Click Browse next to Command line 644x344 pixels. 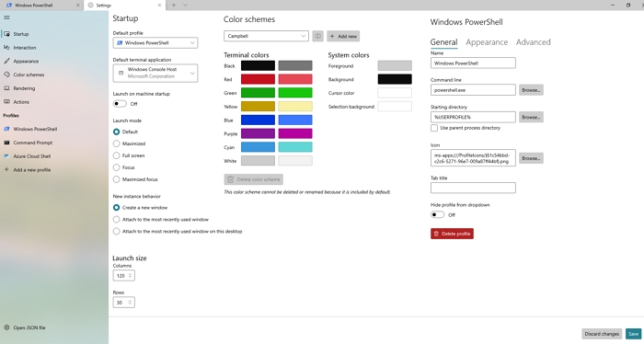pyautogui.click(x=531, y=90)
